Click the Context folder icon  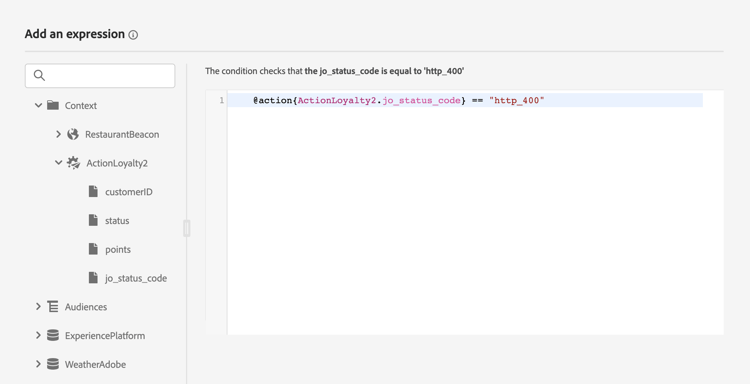(x=53, y=105)
